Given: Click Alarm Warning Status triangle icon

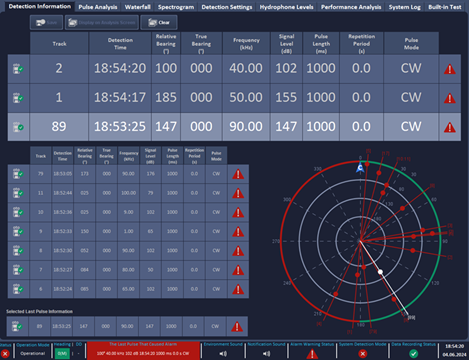Looking at the screenshot, I should click(x=312, y=354).
